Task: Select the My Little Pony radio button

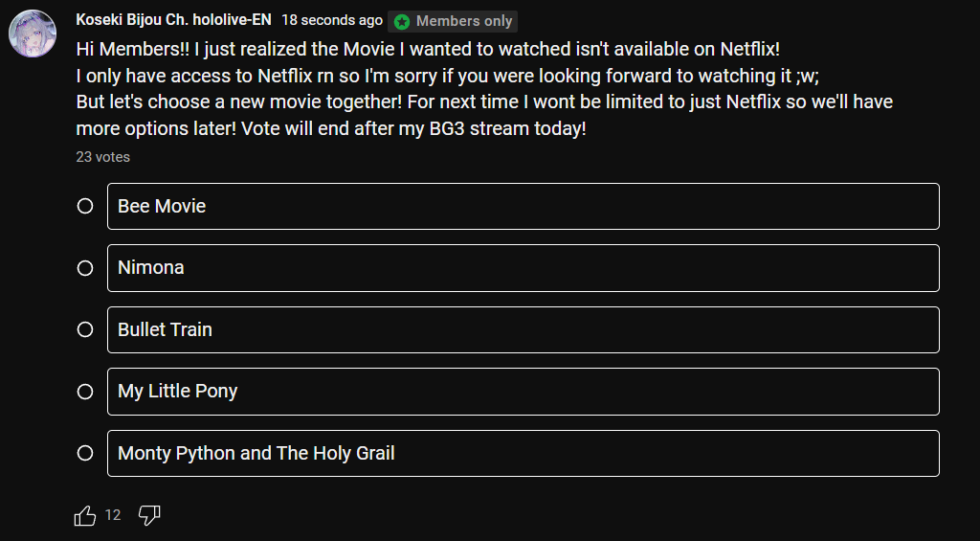Action: click(x=85, y=392)
